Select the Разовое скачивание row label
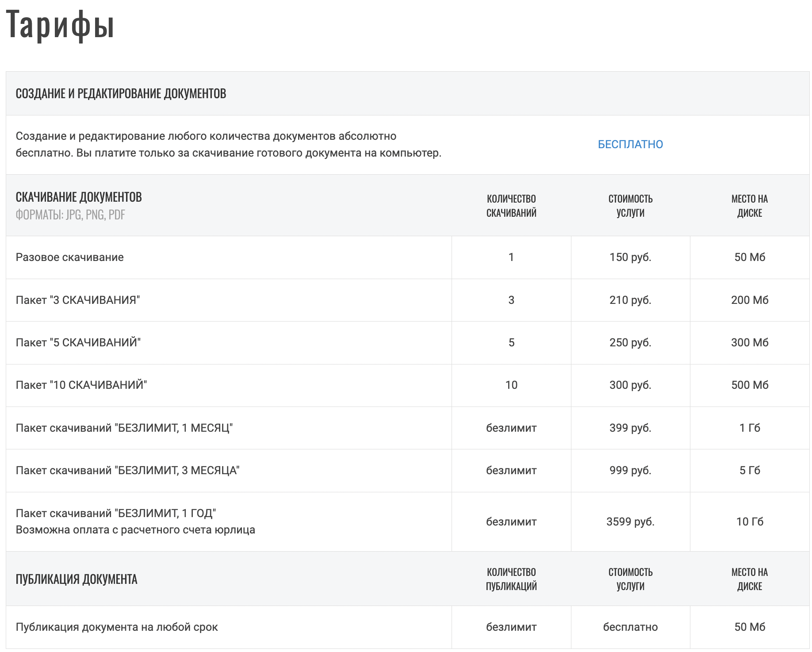812x652 pixels. point(69,257)
